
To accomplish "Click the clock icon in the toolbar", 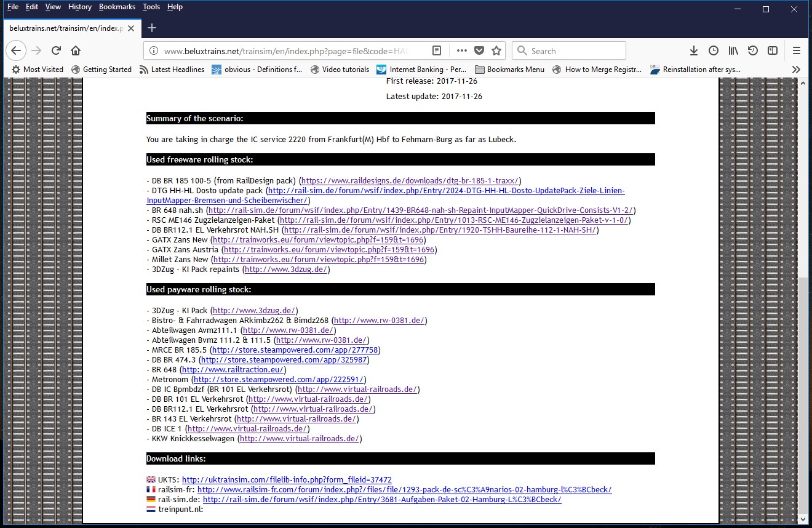I will [714, 50].
